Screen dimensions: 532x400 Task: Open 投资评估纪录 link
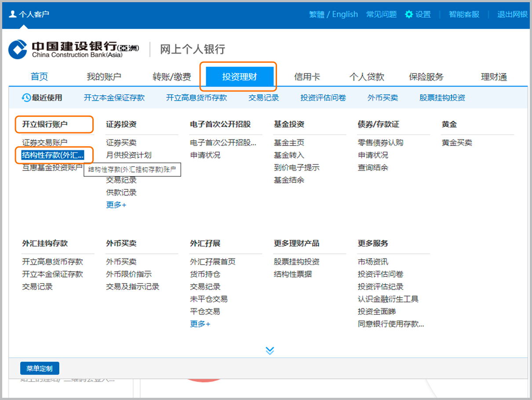pyautogui.click(x=381, y=287)
